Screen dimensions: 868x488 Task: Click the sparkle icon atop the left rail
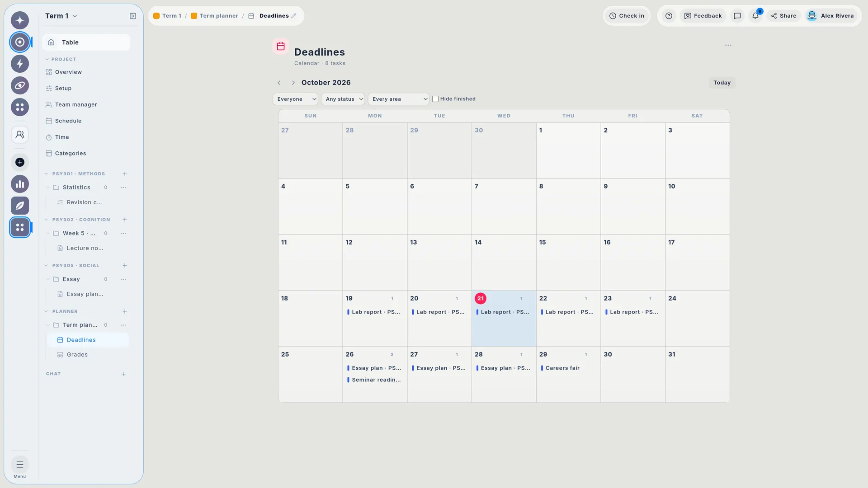coord(20,20)
